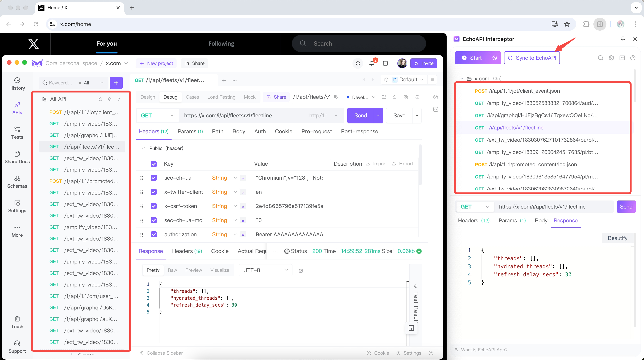This screenshot has width=644, height=360.
Task: Uncheck the x-csrf-token header checkbox
Action: pyautogui.click(x=154, y=206)
